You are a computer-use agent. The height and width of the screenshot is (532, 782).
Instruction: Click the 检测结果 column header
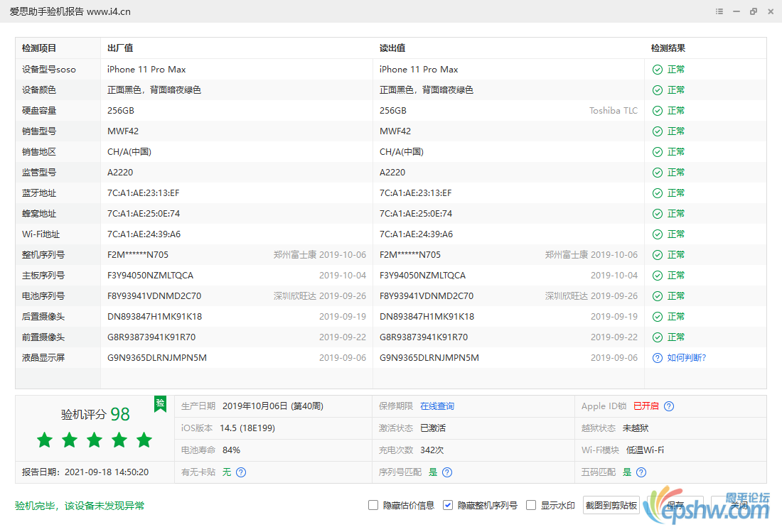668,48
